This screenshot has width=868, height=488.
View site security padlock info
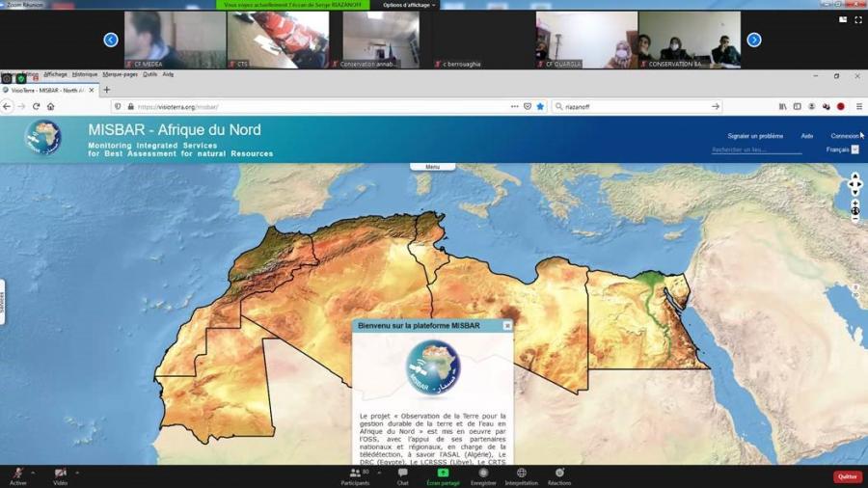pyautogui.click(x=130, y=106)
